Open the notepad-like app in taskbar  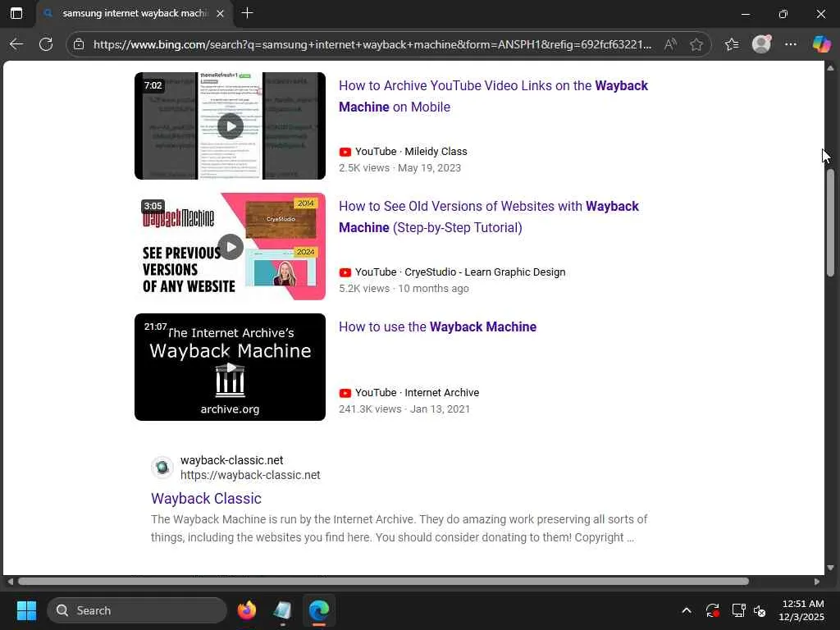282,610
